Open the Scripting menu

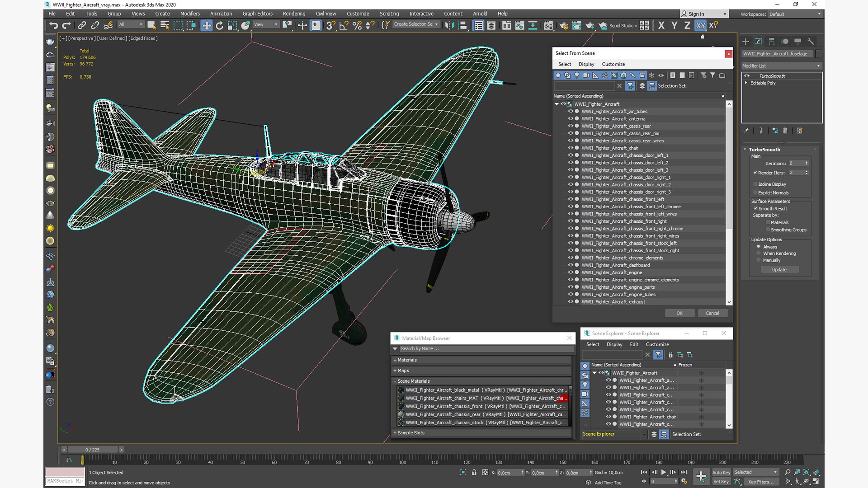[389, 14]
